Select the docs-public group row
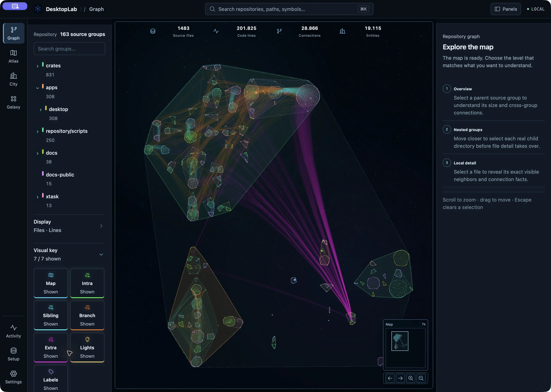The width and height of the screenshot is (551, 392). click(x=69, y=179)
